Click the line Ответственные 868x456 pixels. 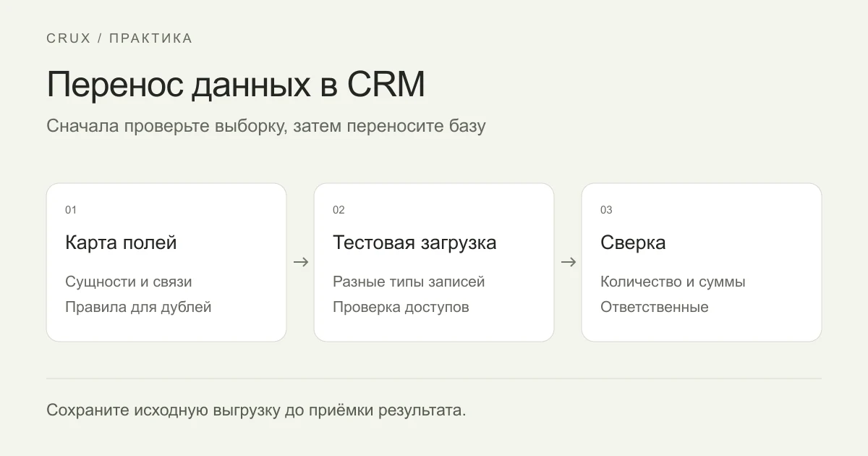[x=655, y=307]
